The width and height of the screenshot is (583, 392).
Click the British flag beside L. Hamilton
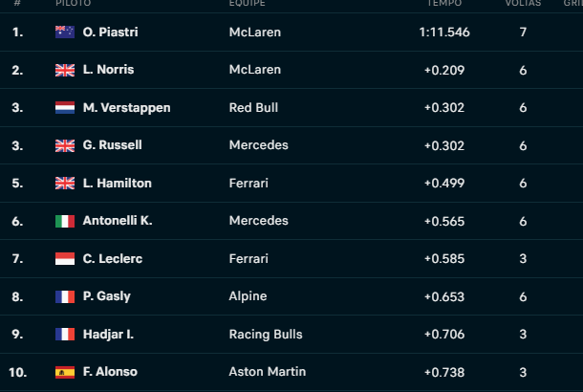65,184
